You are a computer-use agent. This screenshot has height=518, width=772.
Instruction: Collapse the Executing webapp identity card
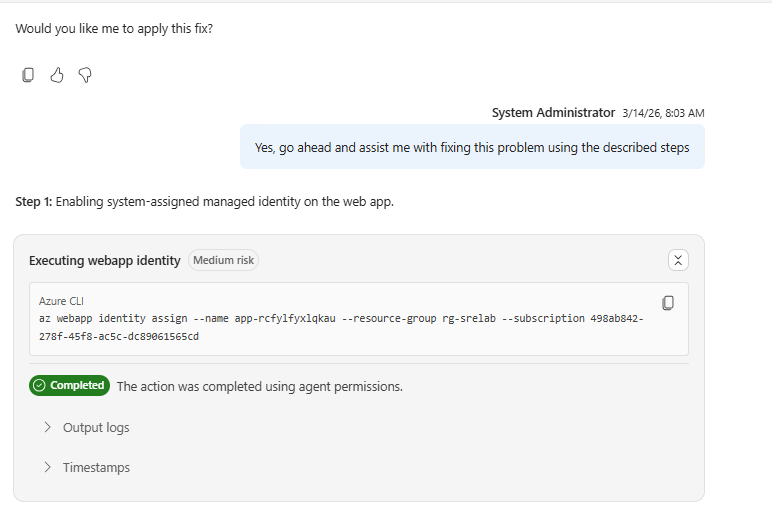pyautogui.click(x=678, y=260)
